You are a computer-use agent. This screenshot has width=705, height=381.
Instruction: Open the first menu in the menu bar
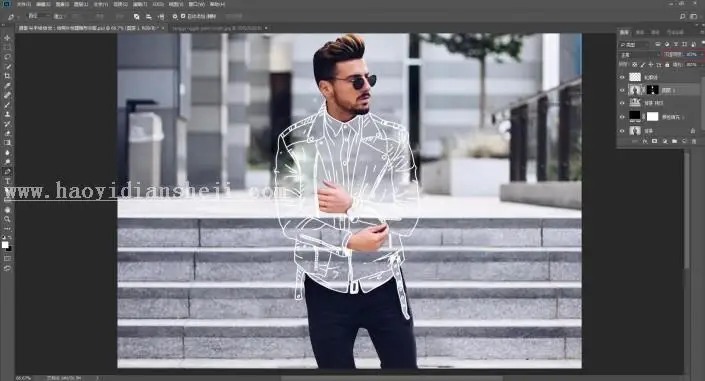tap(24, 4)
